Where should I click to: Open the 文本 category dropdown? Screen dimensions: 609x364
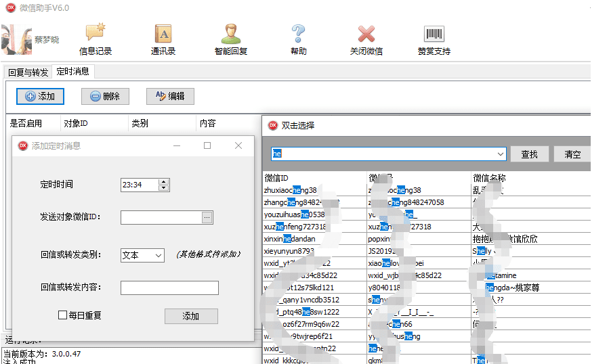pos(142,255)
